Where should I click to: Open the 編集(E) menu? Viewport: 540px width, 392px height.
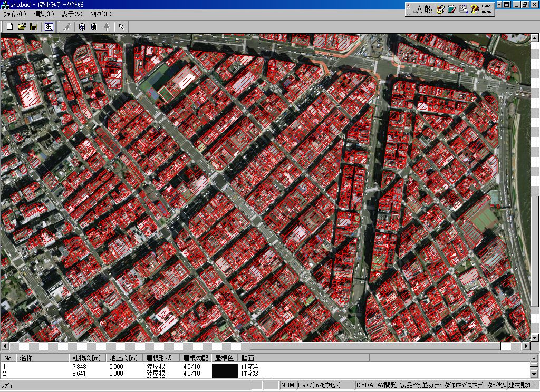click(x=43, y=14)
